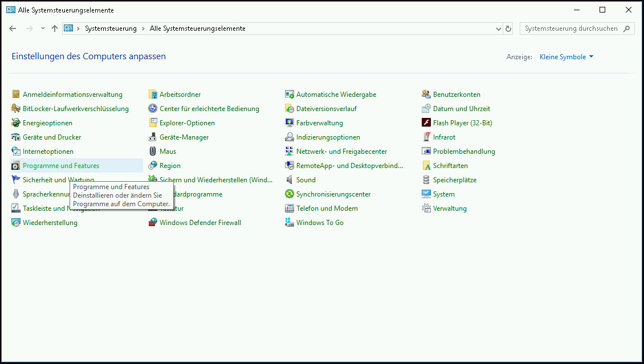This screenshot has width=644, height=364.
Task: Click the Maus icon
Action: coord(153,152)
